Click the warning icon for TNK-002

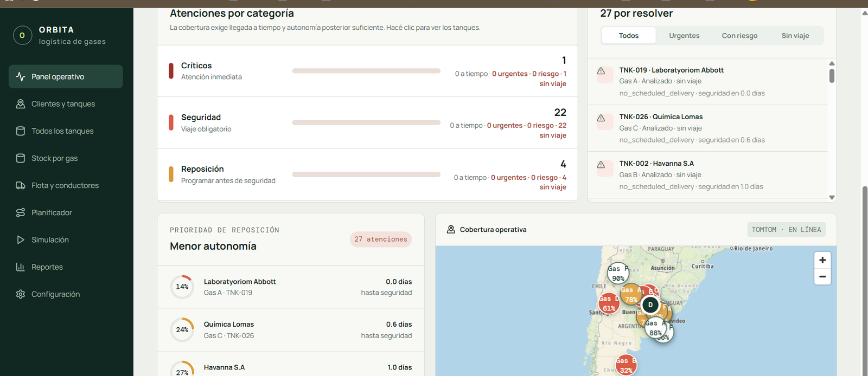pos(601,165)
